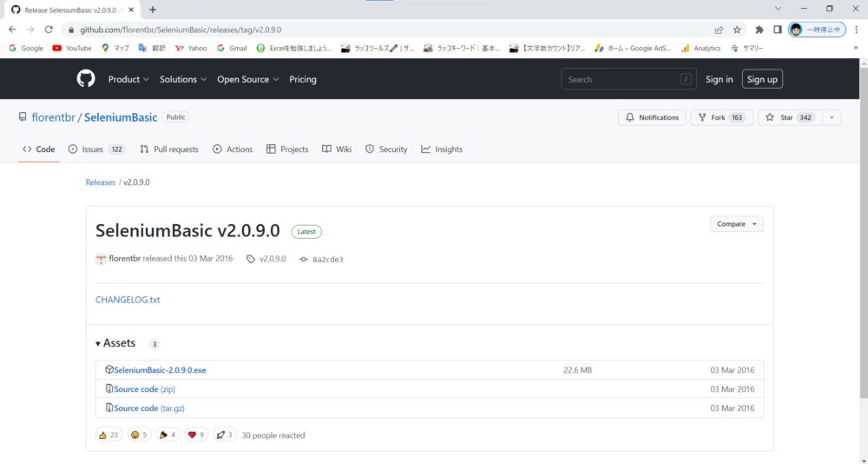The image size is (868, 464).
Task: Open the YouTube bookmark
Action: 72,49
